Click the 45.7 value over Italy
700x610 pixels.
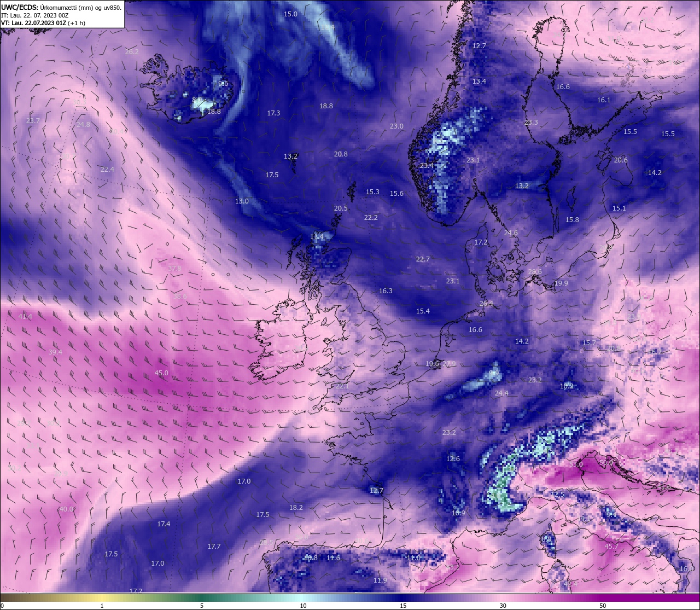[x=611, y=547]
